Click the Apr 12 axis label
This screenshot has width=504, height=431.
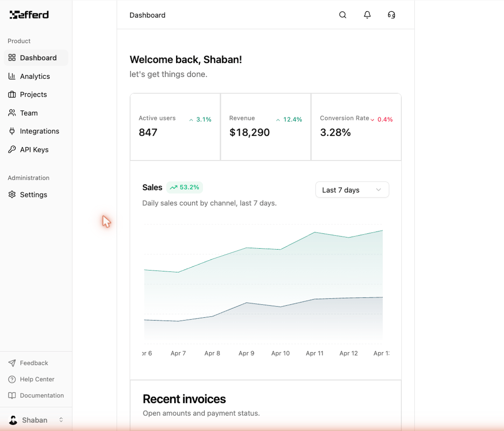click(349, 353)
